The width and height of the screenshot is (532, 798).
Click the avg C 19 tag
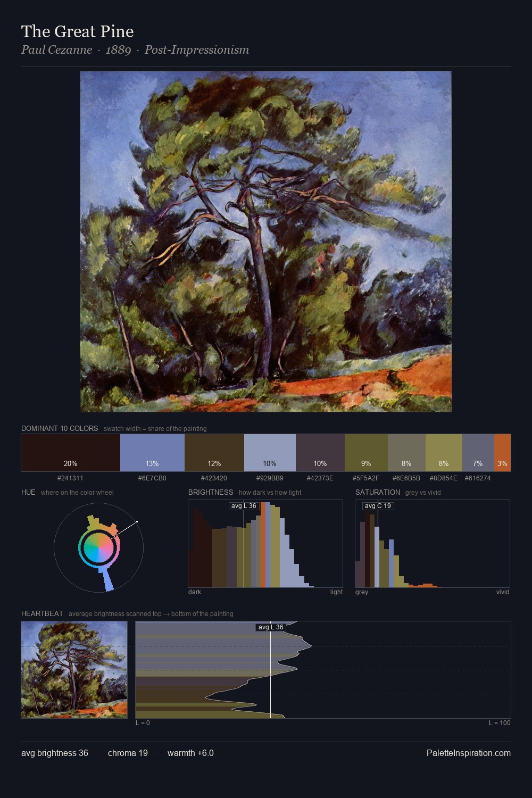click(378, 506)
